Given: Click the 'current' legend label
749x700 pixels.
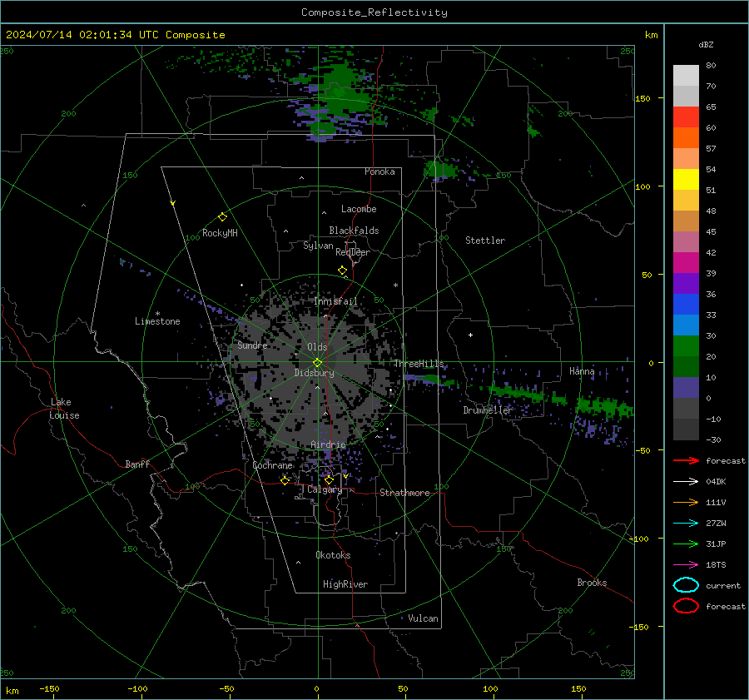Looking at the screenshot, I should pos(723,585).
